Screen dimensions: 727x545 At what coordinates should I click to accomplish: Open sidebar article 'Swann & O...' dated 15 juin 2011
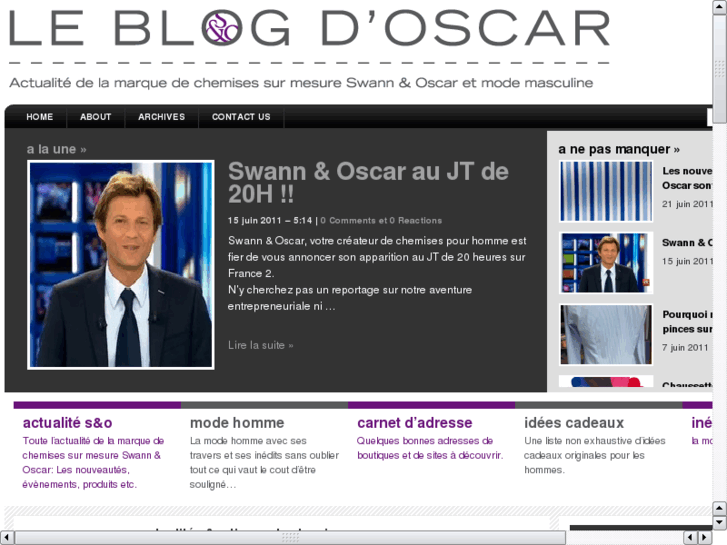[x=687, y=243]
